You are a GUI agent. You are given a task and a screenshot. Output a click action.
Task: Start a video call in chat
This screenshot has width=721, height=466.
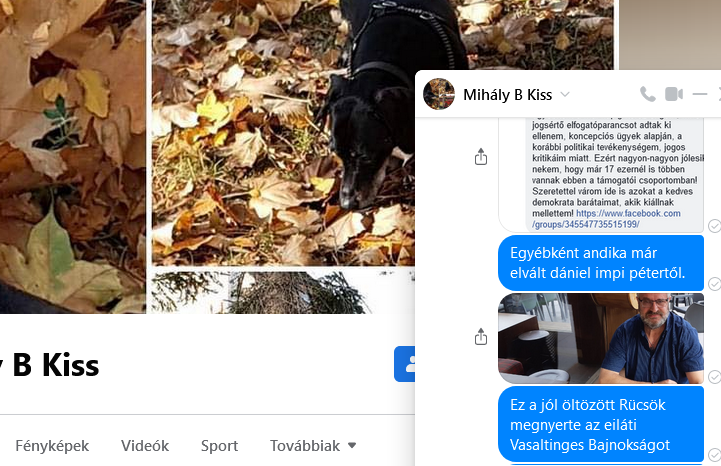[x=674, y=94]
